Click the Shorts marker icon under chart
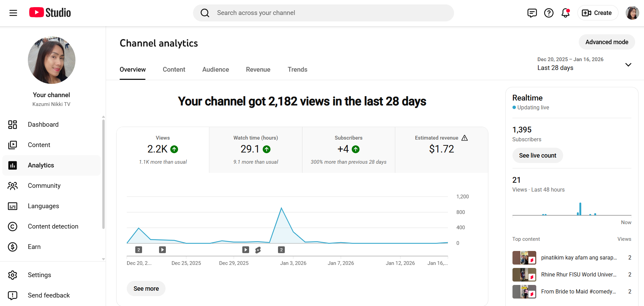This screenshot has width=644, height=306. point(258,250)
